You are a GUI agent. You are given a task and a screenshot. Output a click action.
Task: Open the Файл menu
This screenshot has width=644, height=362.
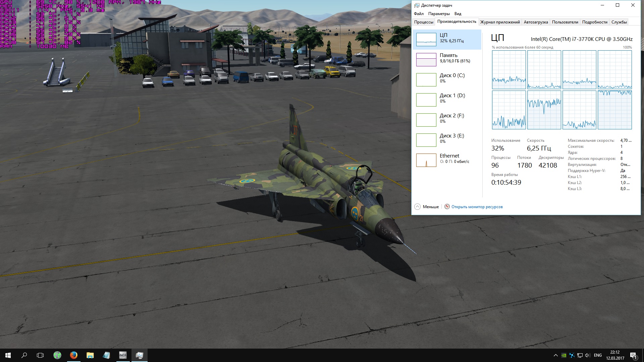pos(419,14)
